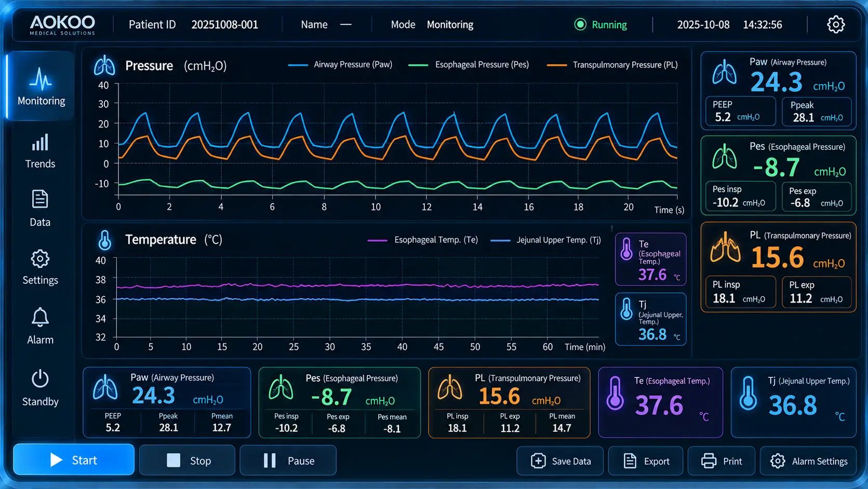Open the settings gear in the header
Image resolution: width=868 pixels, height=489 pixels.
835,24
